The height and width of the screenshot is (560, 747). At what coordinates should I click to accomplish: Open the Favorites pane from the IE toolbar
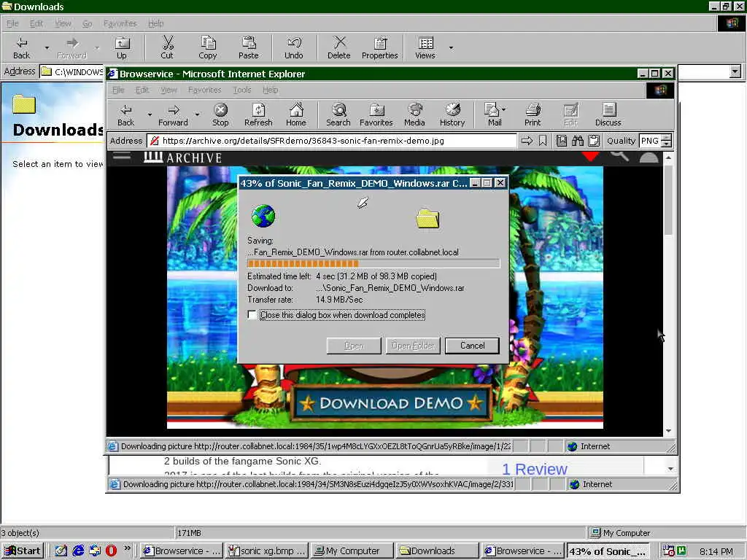(376, 114)
